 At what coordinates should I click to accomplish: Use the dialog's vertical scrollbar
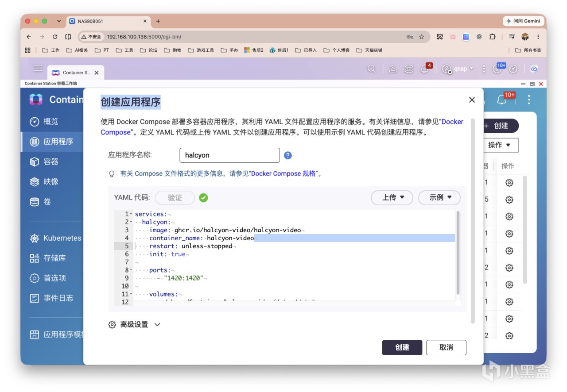pos(473,220)
